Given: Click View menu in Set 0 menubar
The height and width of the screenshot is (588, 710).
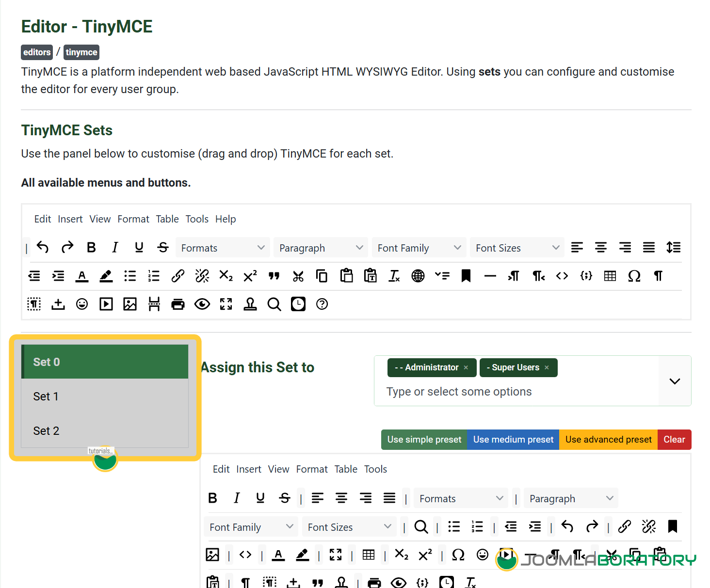Looking at the screenshot, I should [x=279, y=469].
